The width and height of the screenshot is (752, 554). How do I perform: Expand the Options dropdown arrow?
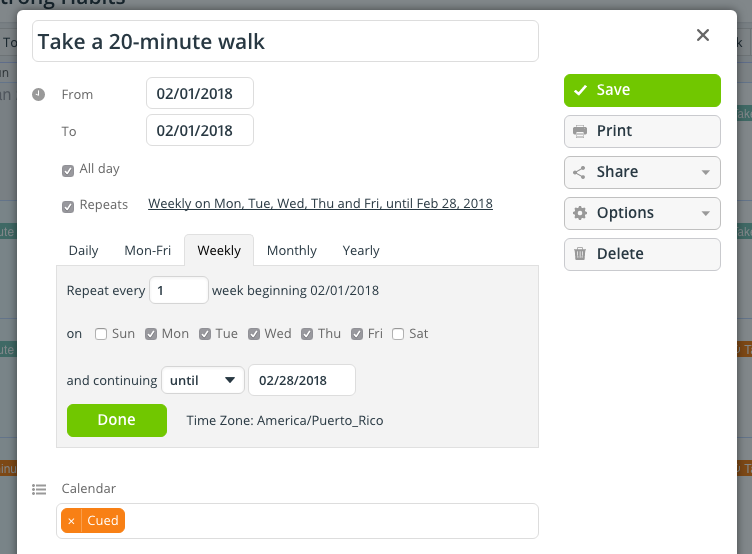tap(705, 213)
